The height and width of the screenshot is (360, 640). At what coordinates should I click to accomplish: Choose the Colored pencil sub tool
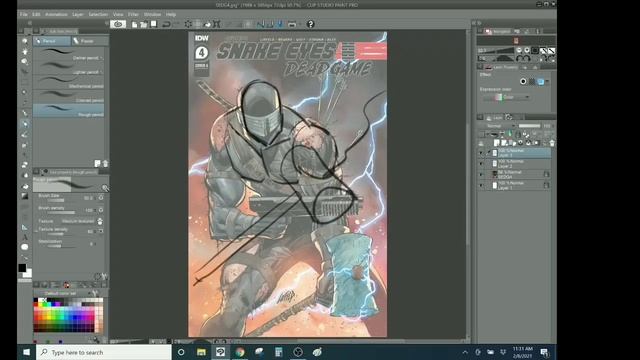tap(69, 96)
